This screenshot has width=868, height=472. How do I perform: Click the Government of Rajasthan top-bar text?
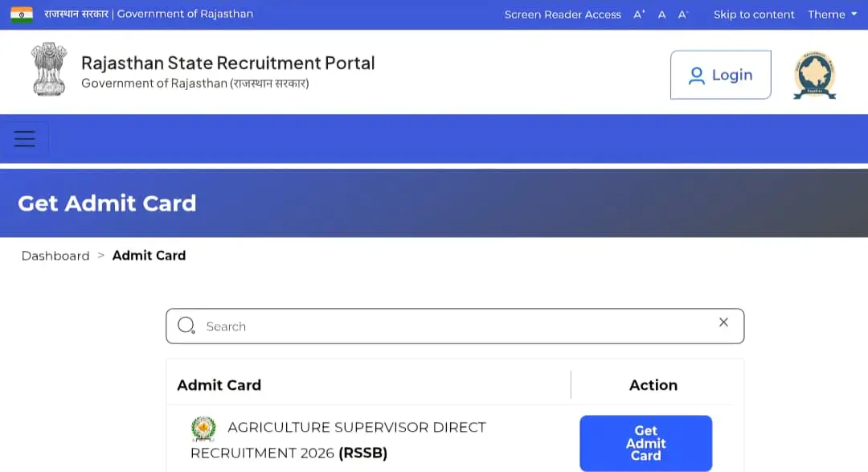click(185, 14)
